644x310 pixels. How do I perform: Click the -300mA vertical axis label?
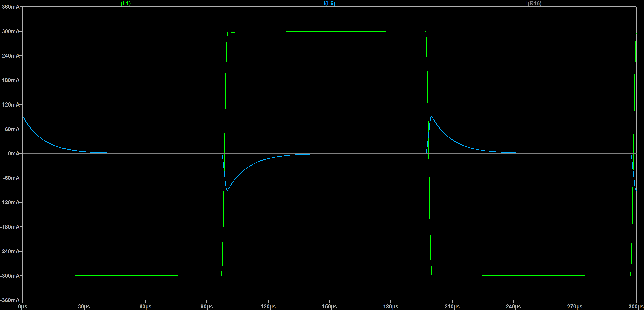(10, 276)
